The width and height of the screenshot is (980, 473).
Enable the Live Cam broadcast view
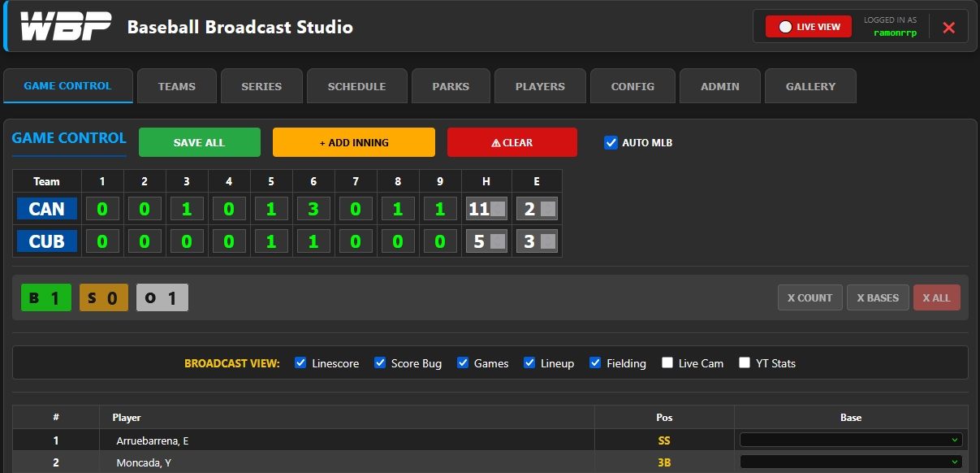tap(667, 363)
